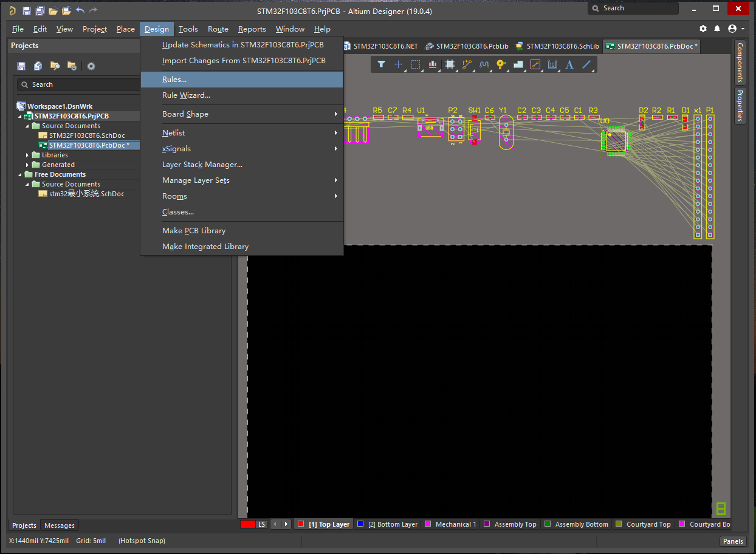Open Projects panel settings gear
The width and height of the screenshot is (756, 554).
click(x=91, y=66)
